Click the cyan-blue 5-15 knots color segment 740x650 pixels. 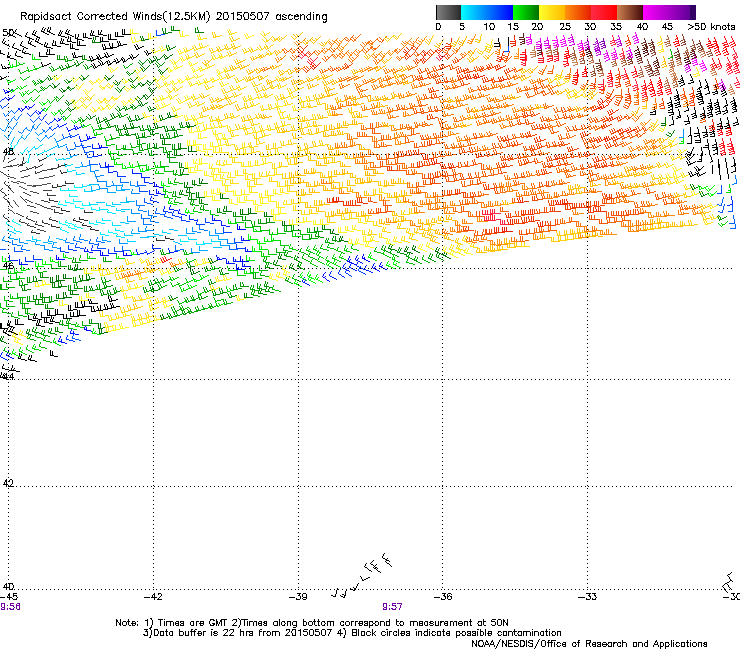487,12
